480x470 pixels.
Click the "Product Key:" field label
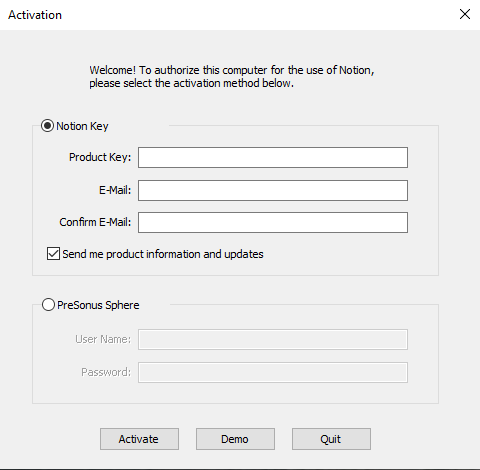click(x=100, y=157)
